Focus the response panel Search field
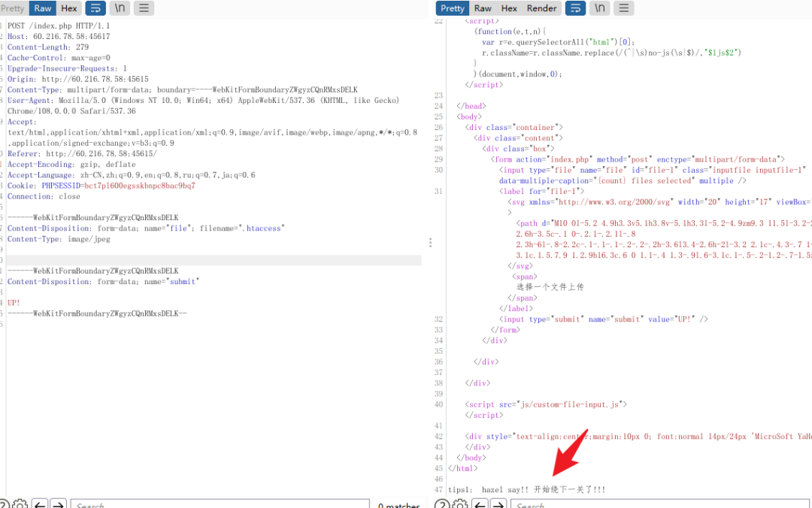The image size is (812, 508). [660, 504]
